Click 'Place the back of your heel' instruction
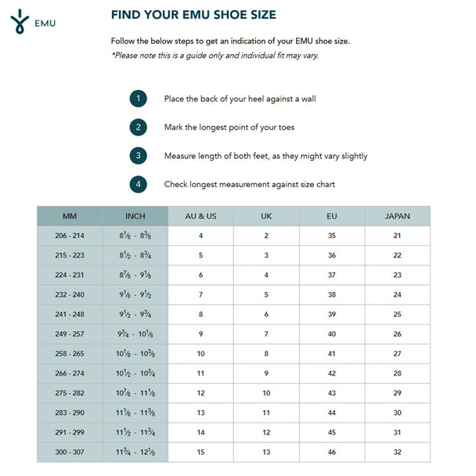Viewport: 476px width, 476px height. 240,99
